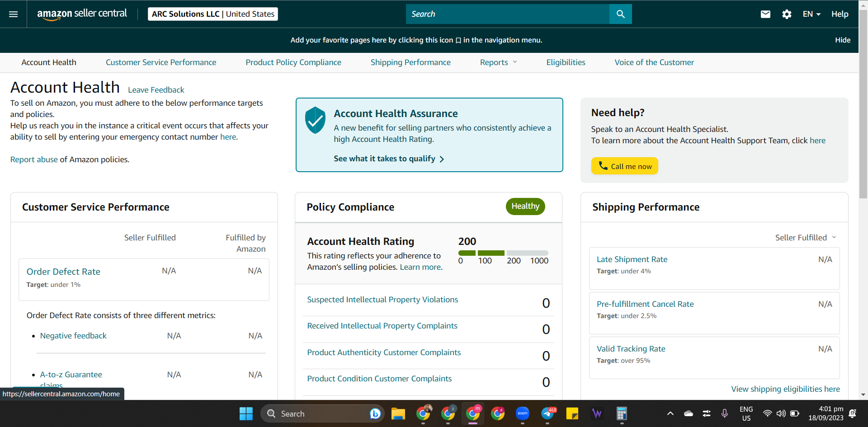This screenshot has width=868, height=427.
Task: Click the search magnifier button
Action: (620, 14)
